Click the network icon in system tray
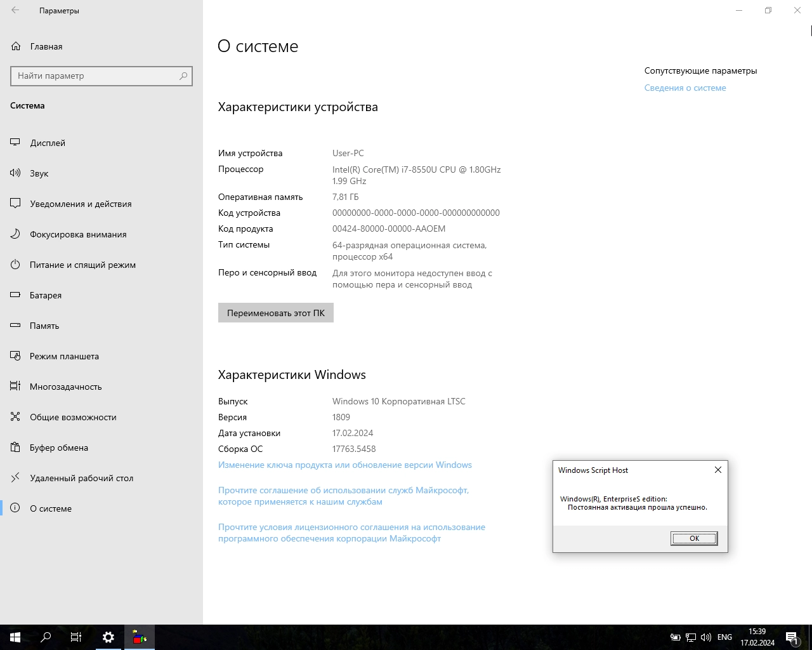The width and height of the screenshot is (812, 650). [x=691, y=637]
